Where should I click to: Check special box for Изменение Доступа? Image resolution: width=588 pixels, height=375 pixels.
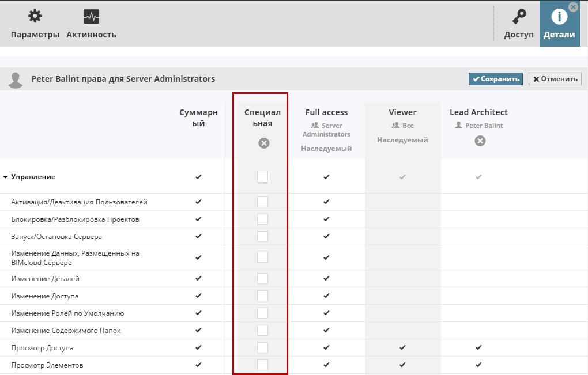tap(262, 296)
